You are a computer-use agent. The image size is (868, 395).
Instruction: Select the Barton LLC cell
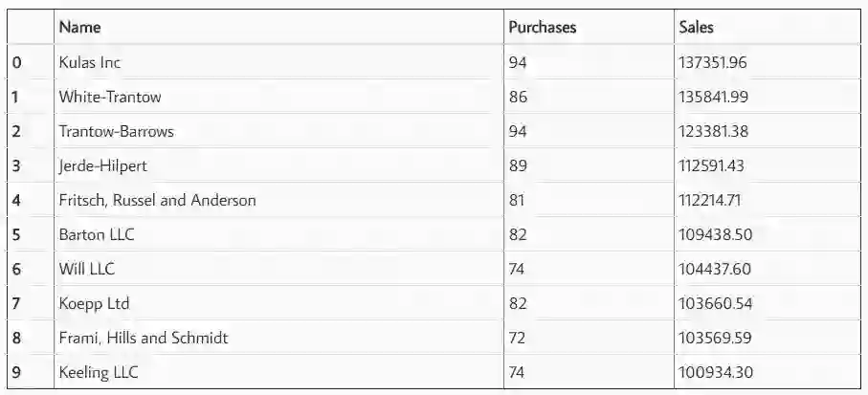pos(97,234)
